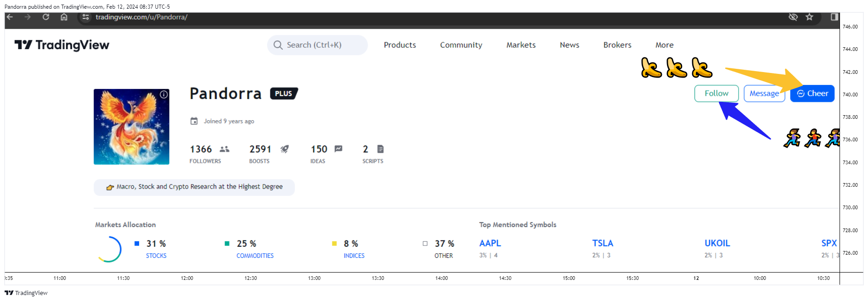Click the calendar icon beside Joined
This screenshot has width=868, height=301.
[x=194, y=121]
